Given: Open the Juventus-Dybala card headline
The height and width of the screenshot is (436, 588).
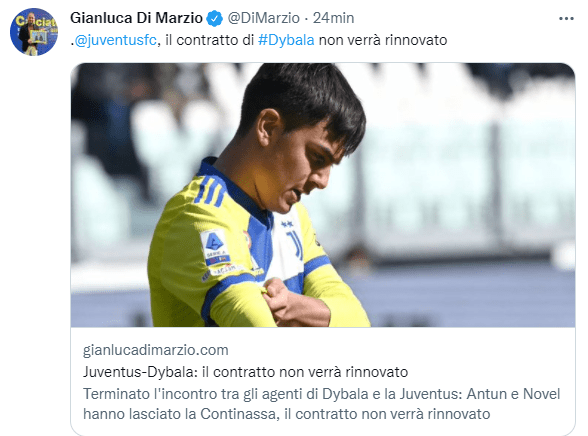Looking at the screenshot, I should point(245,372).
